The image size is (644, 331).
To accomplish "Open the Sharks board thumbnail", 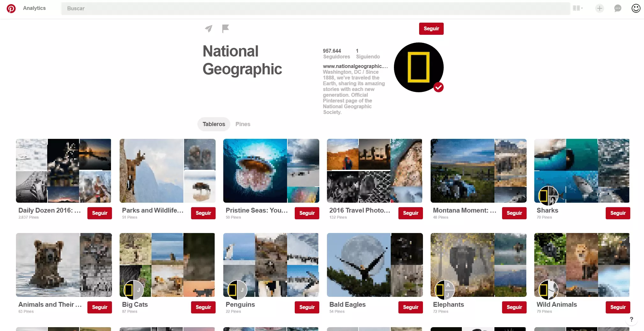I will tap(582, 171).
